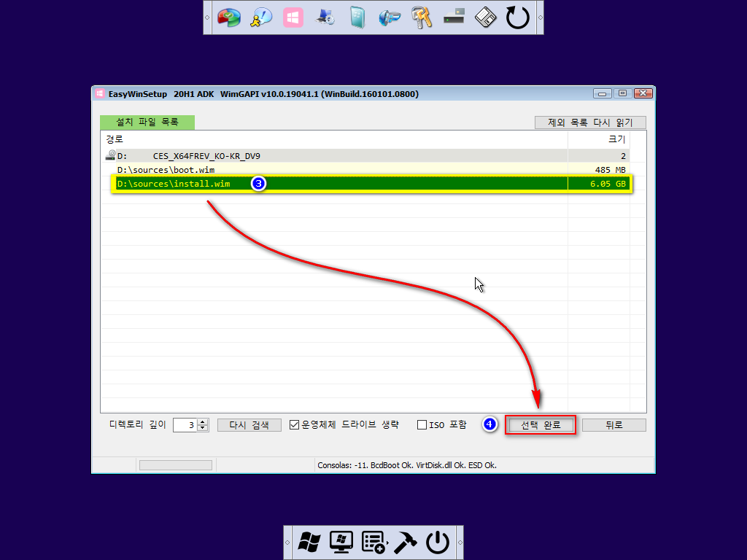Viewport: 747px width, 560px height.
Task: Launch the partition manager pie-chart icon
Action: tap(229, 17)
